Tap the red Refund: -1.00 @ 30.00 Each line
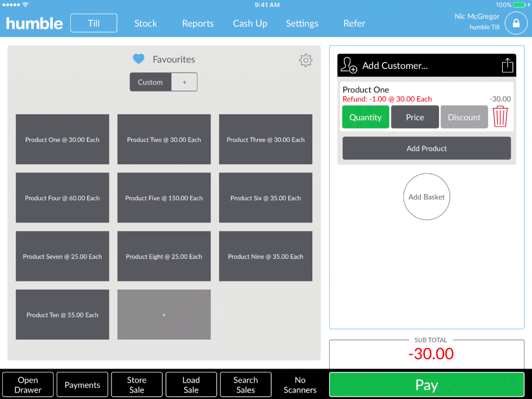532x399 pixels. click(387, 99)
